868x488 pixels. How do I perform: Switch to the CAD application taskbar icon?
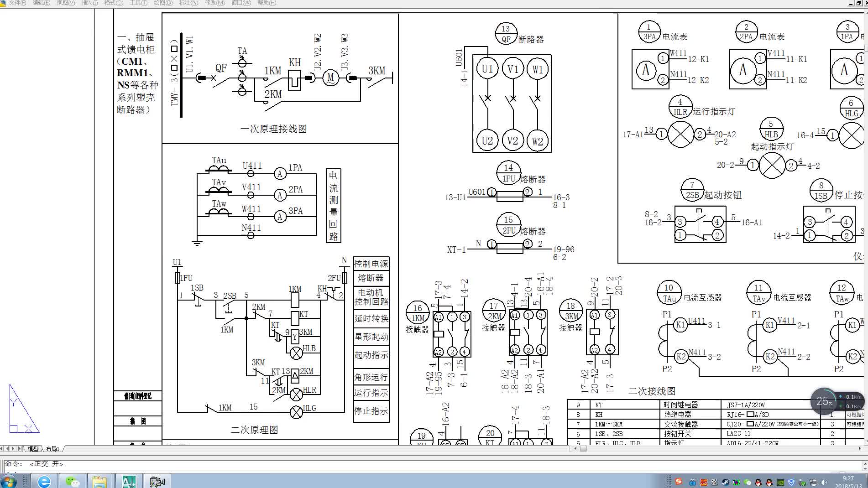point(128,481)
